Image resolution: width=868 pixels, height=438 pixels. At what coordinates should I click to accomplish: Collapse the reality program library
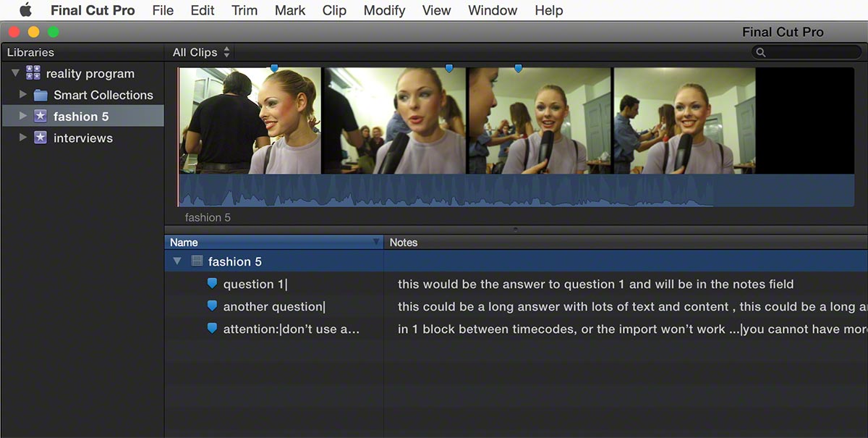coord(15,73)
